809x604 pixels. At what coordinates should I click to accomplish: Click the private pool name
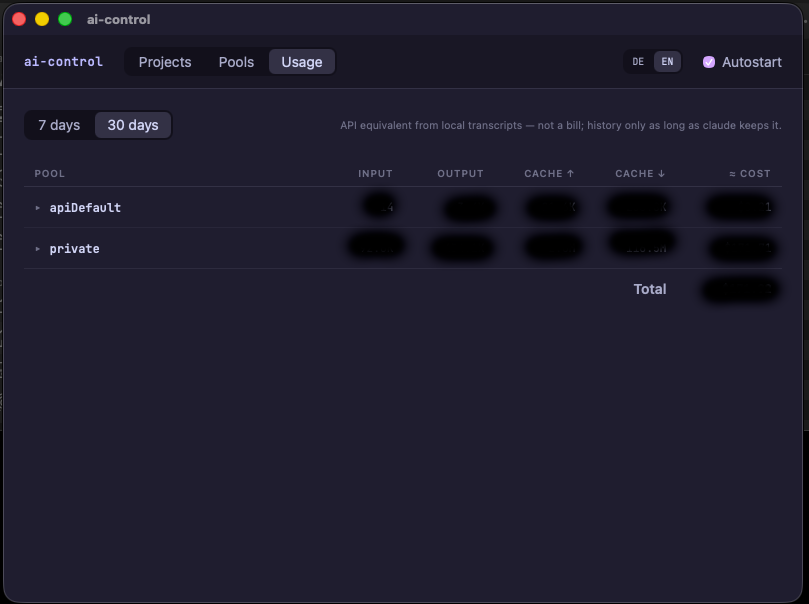(x=74, y=249)
